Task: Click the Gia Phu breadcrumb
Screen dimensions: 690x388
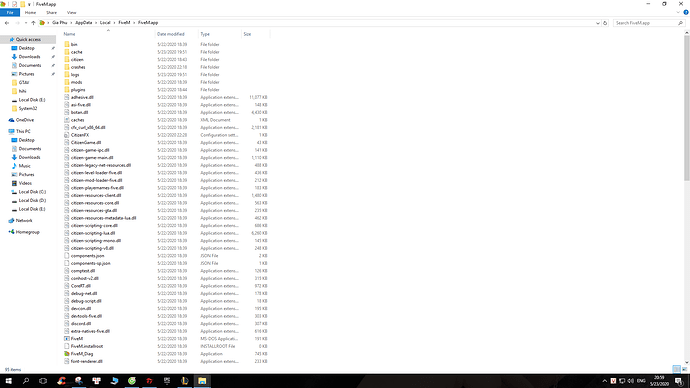Action: tap(59, 23)
